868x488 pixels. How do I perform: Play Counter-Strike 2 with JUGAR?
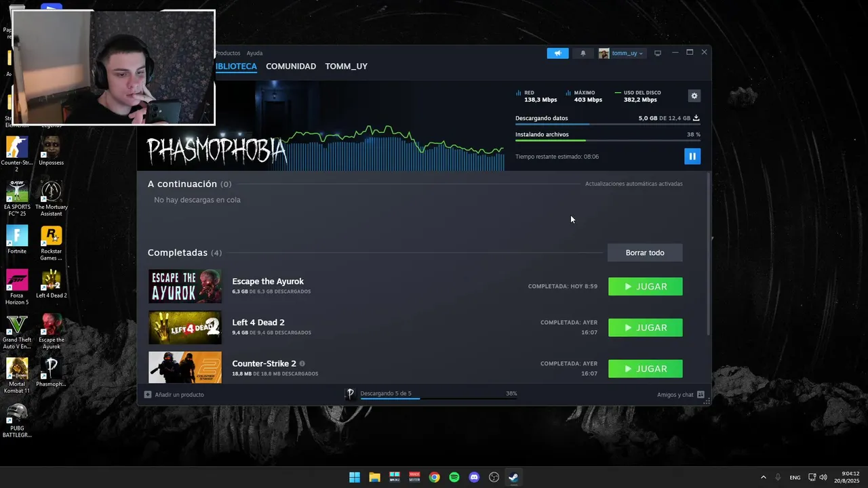[646, 369]
